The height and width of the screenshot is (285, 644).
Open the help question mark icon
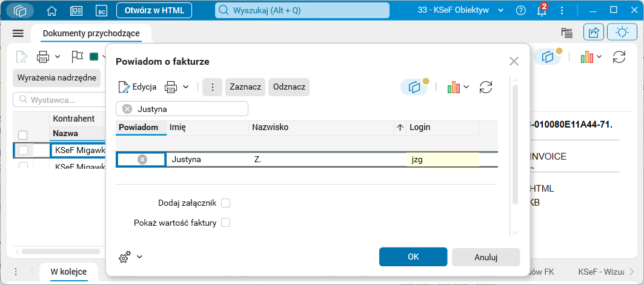click(x=521, y=11)
